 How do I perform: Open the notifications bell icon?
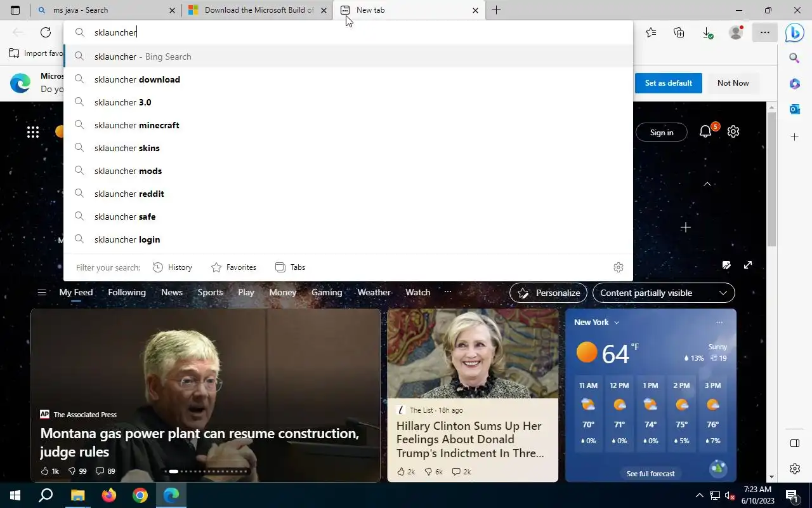(x=705, y=131)
